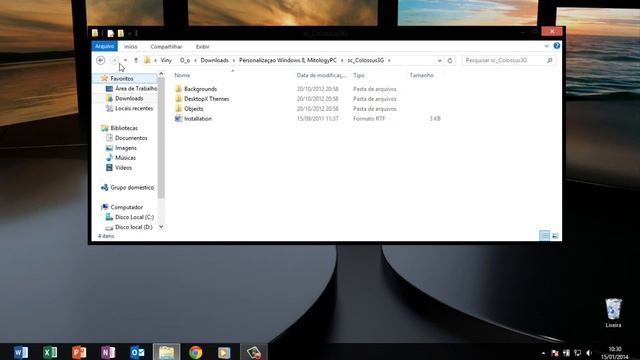Select Viny in the breadcrumb path
The image size is (640, 360).
[x=166, y=60]
